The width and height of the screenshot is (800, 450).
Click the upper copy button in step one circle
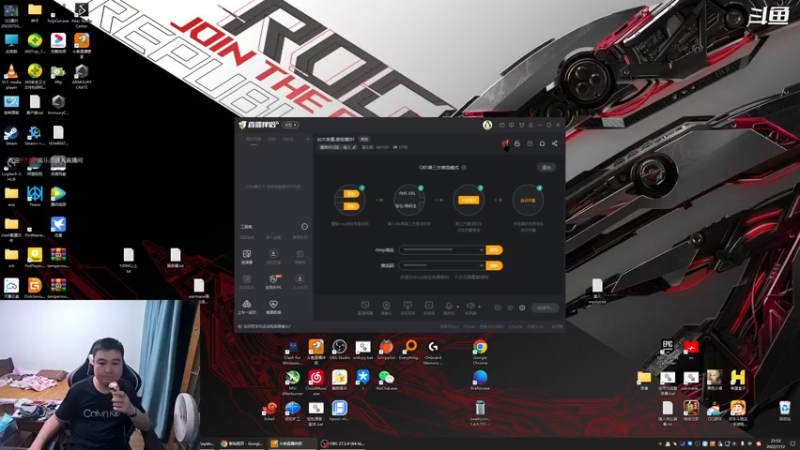click(x=351, y=193)
